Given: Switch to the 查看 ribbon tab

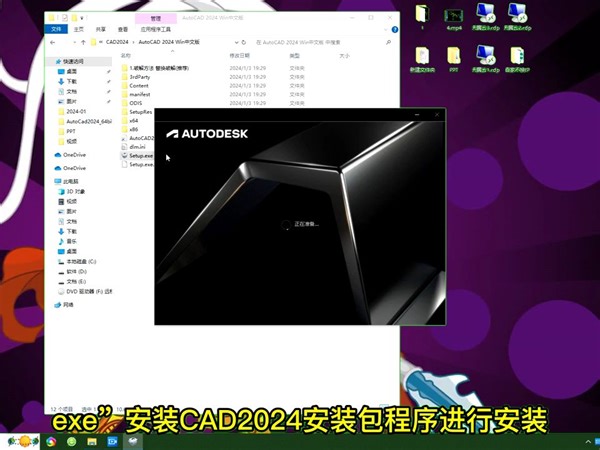Looking at the screenshot, I should (x=123, y=29).
